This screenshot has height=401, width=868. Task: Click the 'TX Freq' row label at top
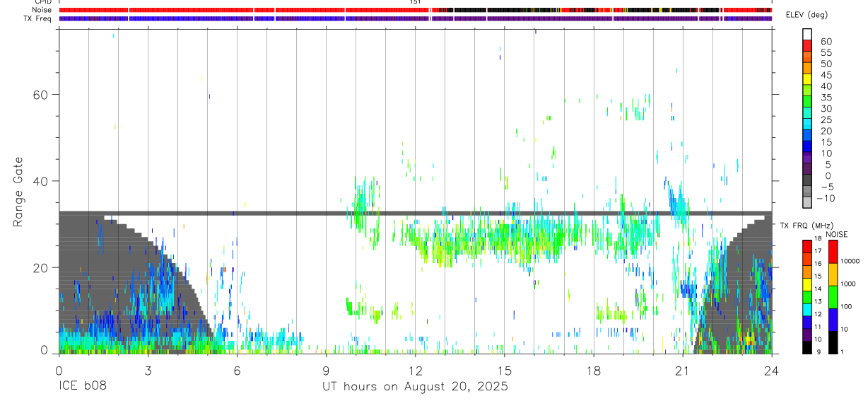(x=38, y=18)
